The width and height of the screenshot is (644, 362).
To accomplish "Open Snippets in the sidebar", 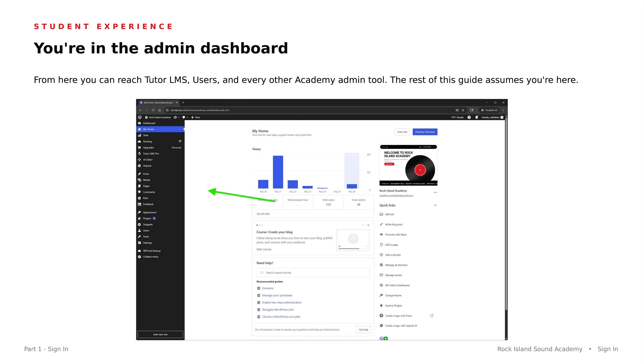I will pyautogui.click(x=161, y=224).
